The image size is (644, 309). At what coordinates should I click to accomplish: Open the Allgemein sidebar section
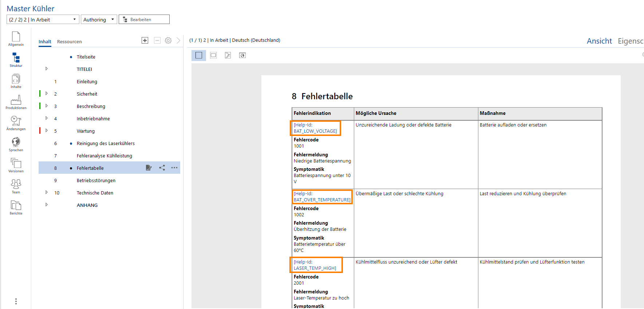(x=16, y=39)
